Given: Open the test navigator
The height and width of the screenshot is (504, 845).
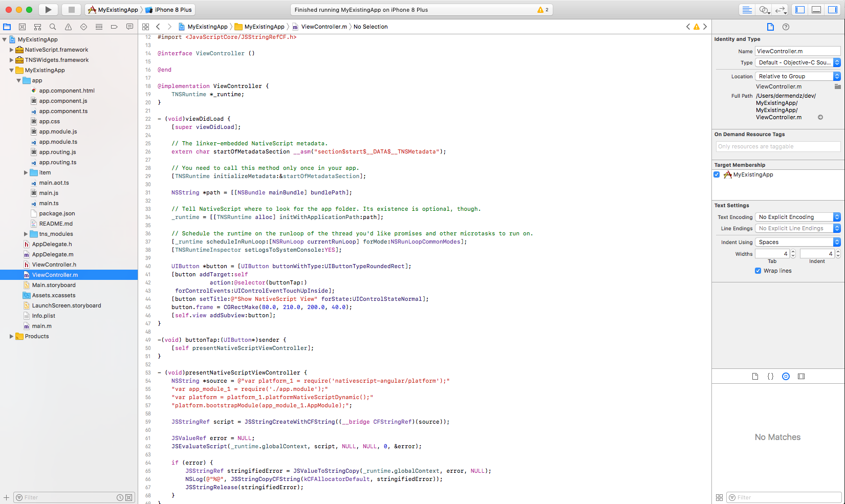Looking at the screenshot, I should (83, 27).
